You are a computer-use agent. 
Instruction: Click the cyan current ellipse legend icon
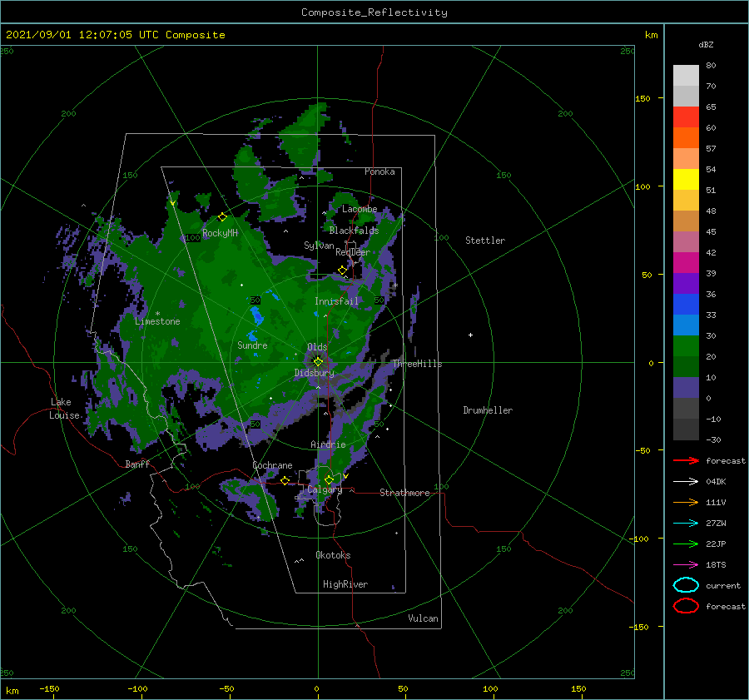click(x=686, y=585)
